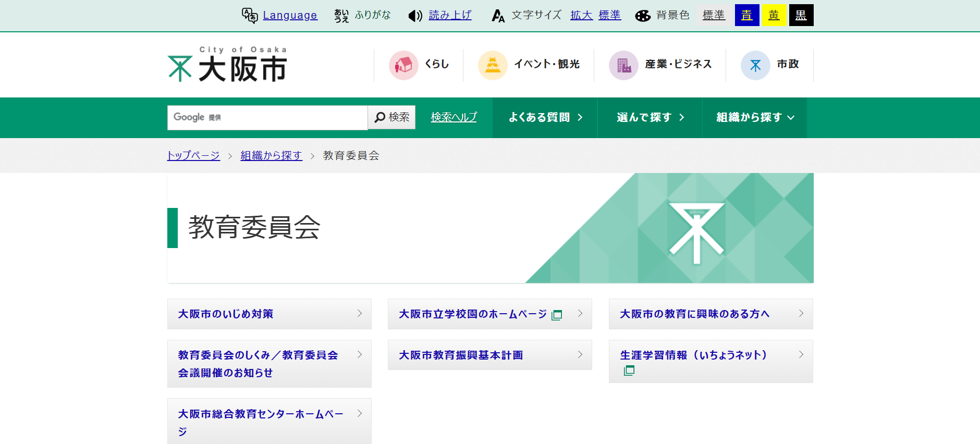Select the standard background color swatch
The image size is (980, 444).
[x=714, y=15]
